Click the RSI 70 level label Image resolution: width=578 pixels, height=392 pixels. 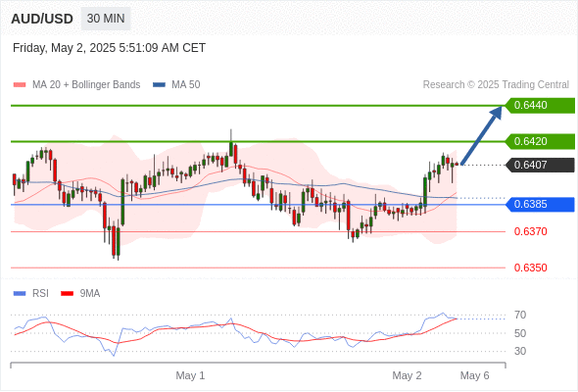[520, 316]
